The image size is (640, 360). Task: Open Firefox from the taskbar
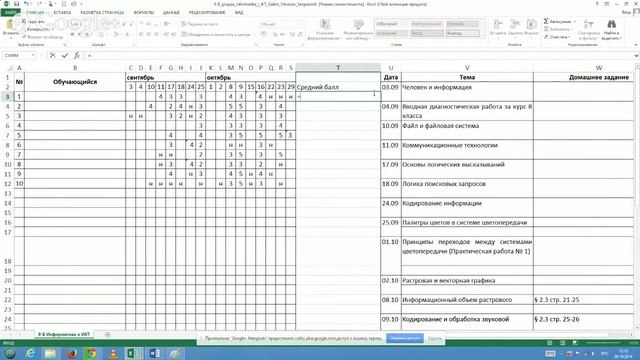point(72,353)
